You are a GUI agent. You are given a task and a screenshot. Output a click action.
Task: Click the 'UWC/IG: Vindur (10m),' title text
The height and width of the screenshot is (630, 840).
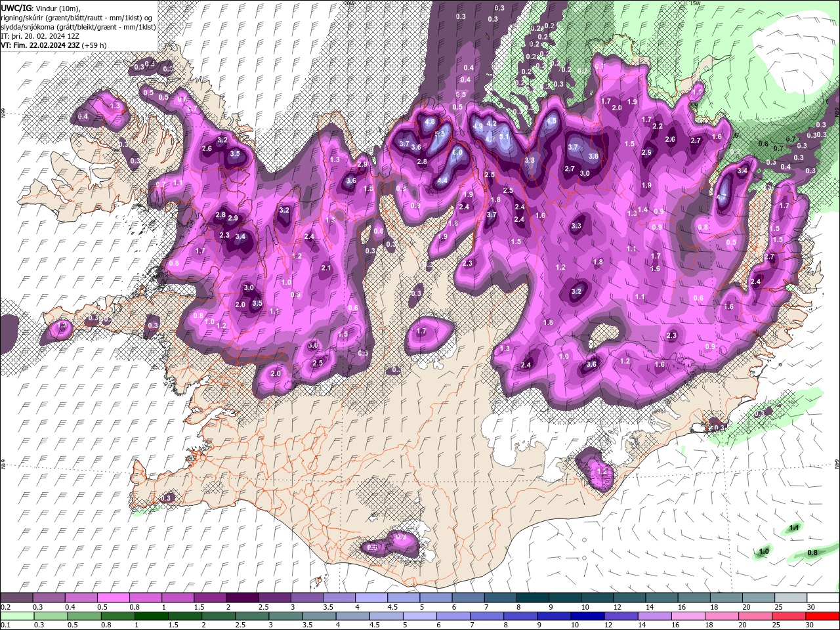41,7
